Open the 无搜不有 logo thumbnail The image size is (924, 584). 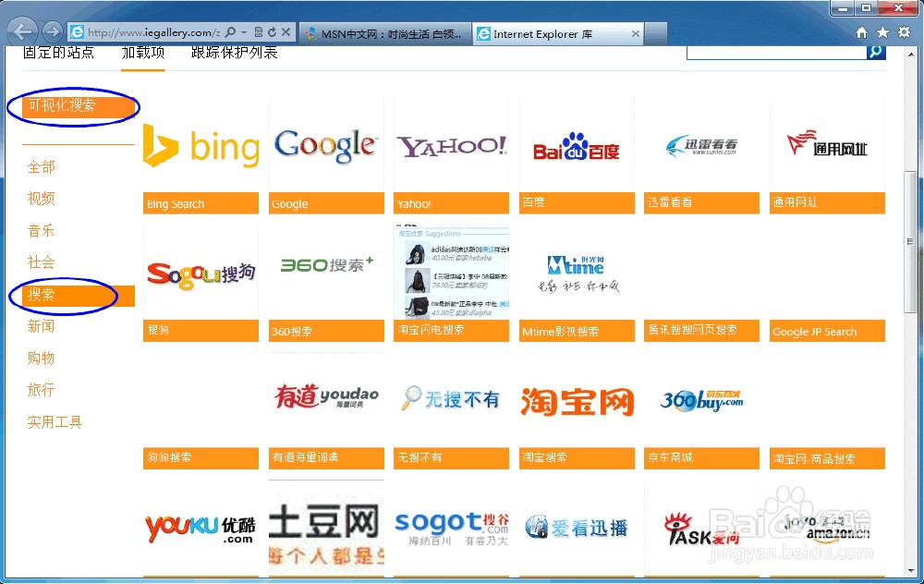[452, 400]
